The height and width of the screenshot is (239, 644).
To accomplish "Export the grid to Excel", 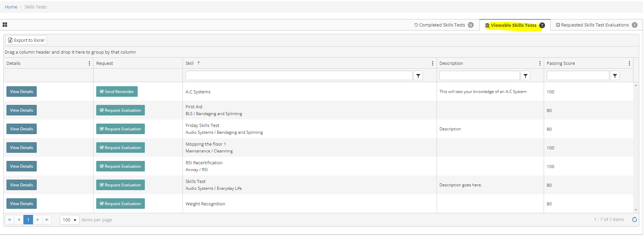I will point(26,40).
